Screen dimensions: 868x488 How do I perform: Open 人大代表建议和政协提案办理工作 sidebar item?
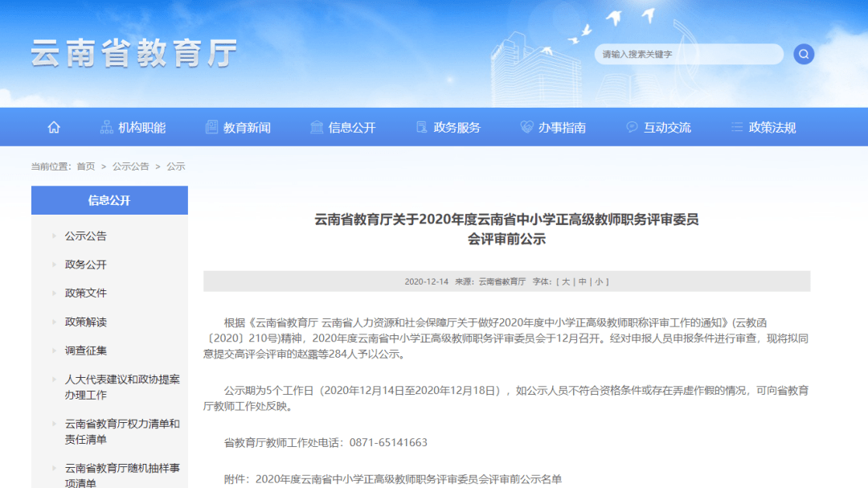(122, 388)
